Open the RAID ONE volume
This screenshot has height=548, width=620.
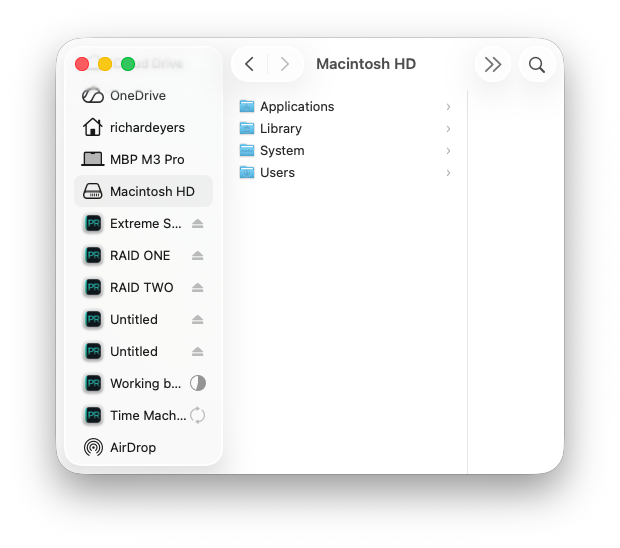(x=143, y=256)
